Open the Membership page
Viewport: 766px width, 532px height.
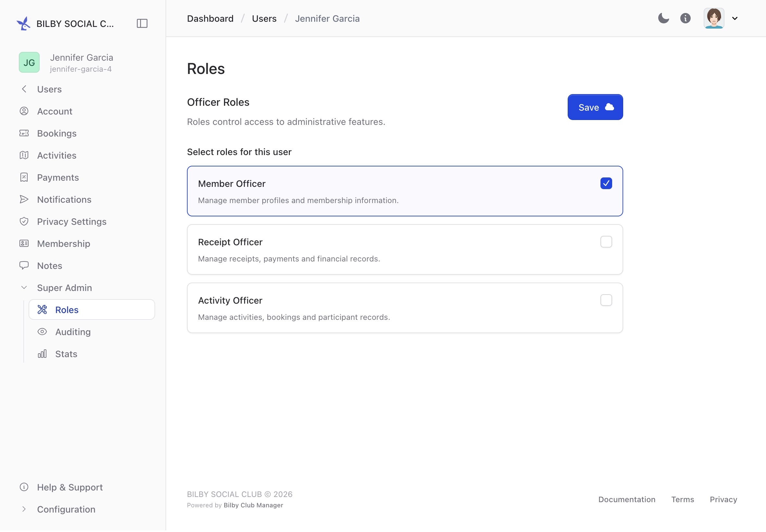[64, 243]
